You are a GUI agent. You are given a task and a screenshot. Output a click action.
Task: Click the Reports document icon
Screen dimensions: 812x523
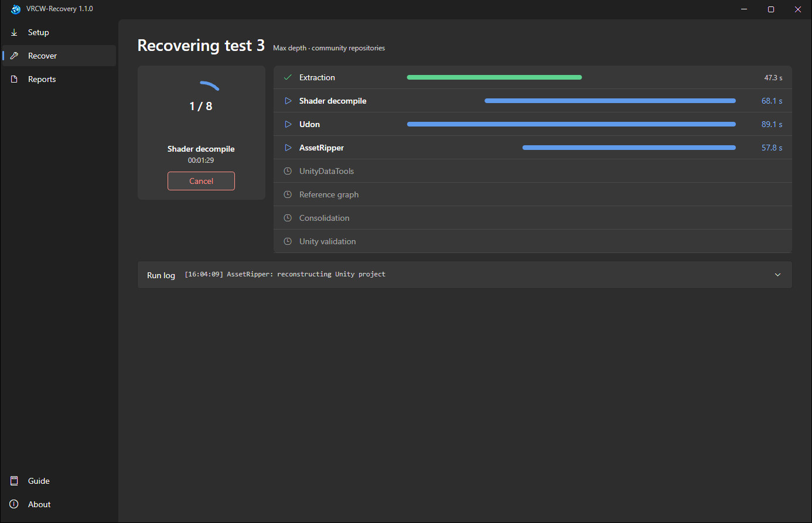click(x=14, y=79)
